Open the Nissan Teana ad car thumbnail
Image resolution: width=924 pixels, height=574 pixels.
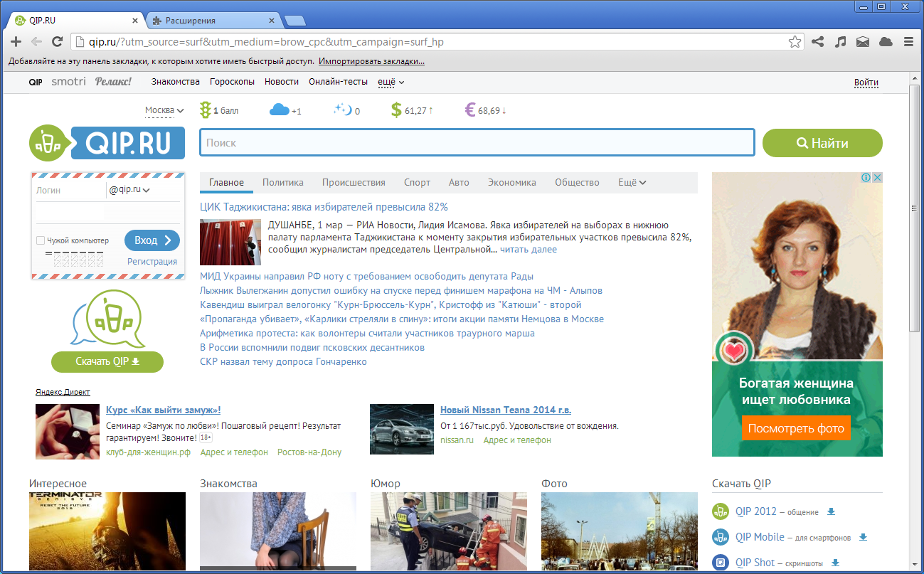pos(402,429)
